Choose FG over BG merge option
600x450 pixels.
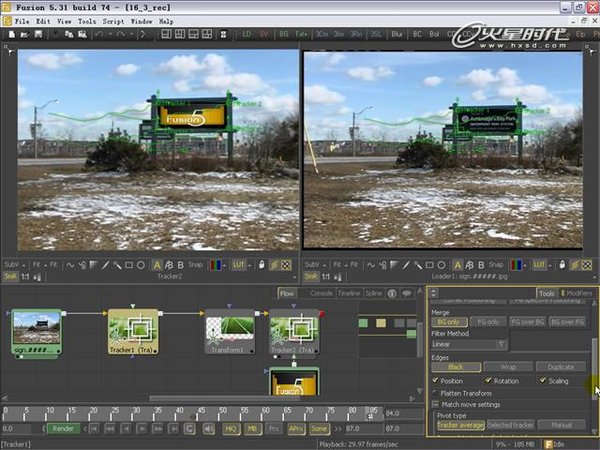tap(527, 322)
